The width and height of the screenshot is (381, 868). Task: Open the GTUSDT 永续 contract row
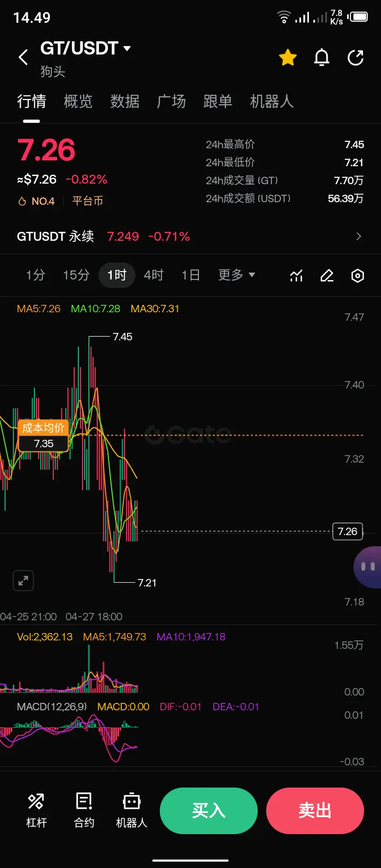point(190,236)
